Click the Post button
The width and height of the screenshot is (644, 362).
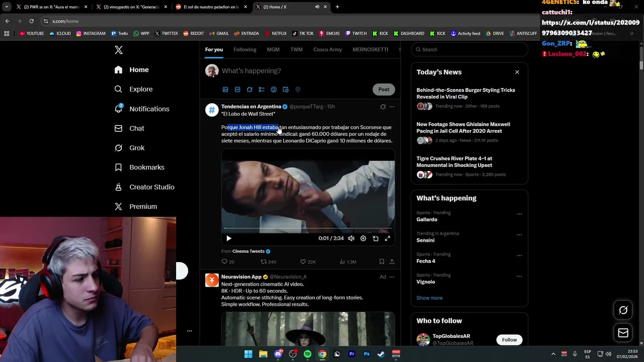click(x=384, y=89)
